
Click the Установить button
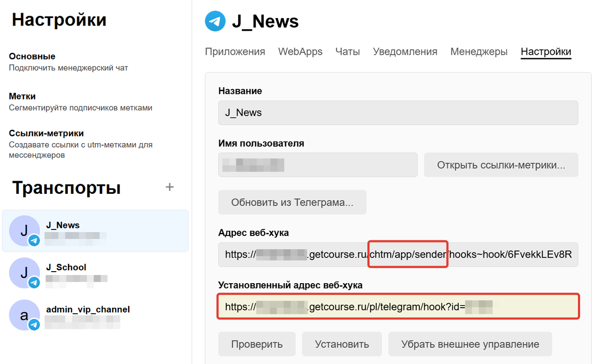[342, 344]
